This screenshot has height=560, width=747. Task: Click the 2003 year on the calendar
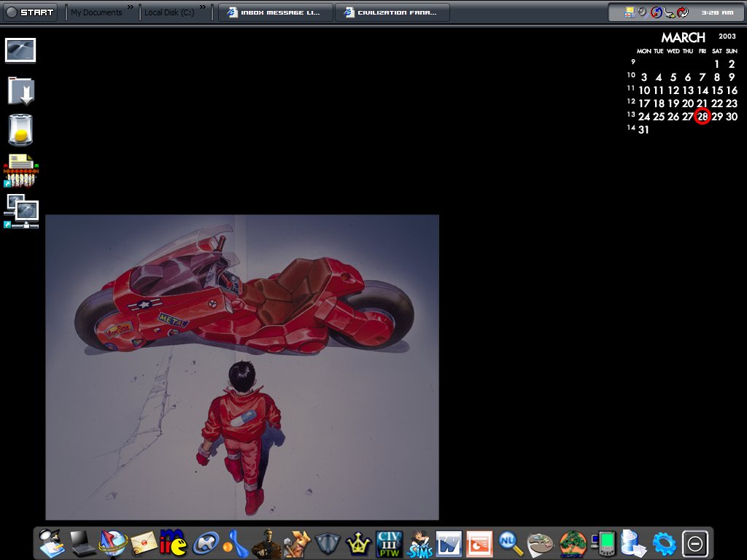click(x=727, y=36)
